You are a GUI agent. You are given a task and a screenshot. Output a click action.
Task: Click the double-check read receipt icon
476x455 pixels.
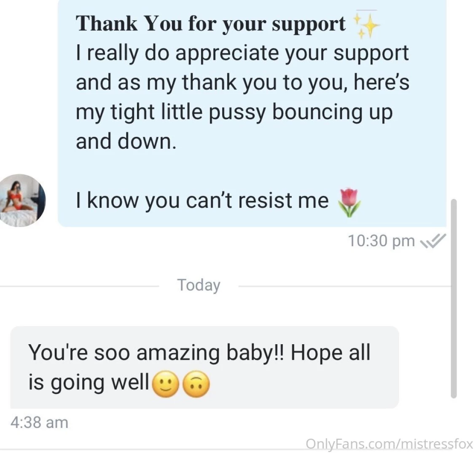(433, 241)
